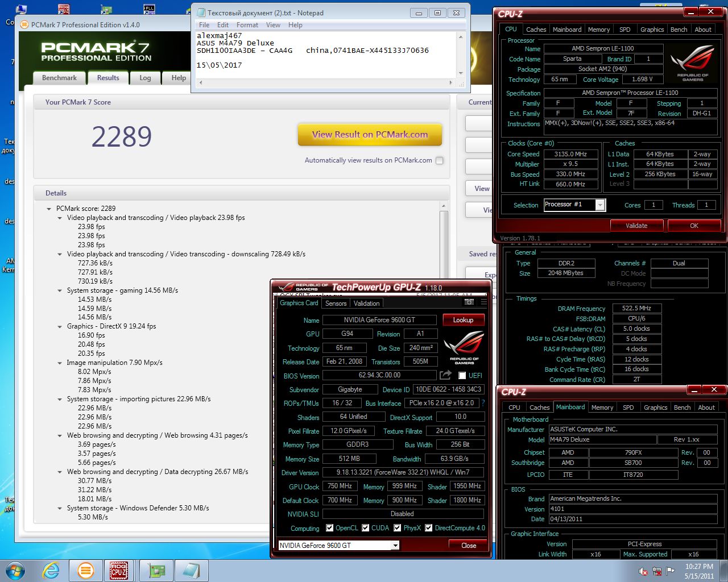Click the Core Speed value 3135.0 MHz
Image resolution: width=728 pixels, height=582 pixels.
coord(570,154)
